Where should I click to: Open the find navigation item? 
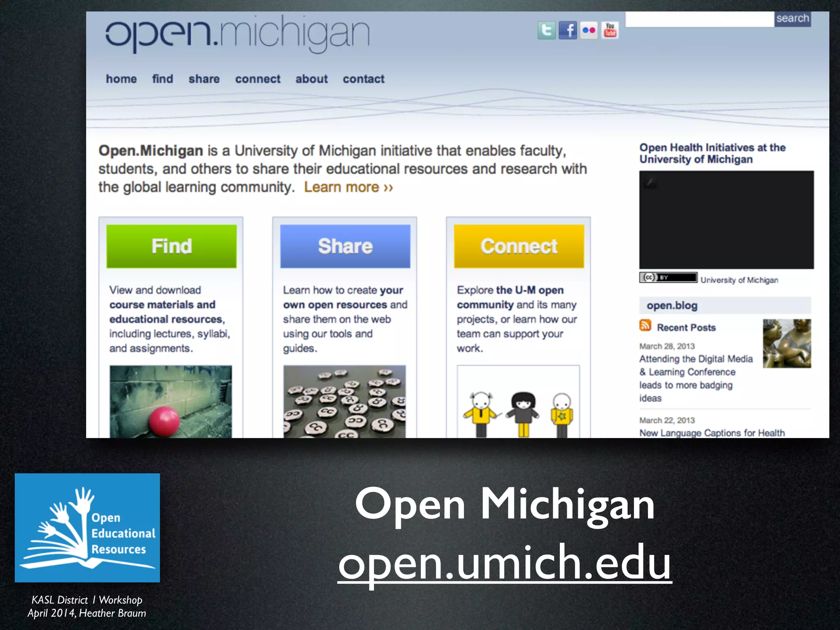pos(163,79)
